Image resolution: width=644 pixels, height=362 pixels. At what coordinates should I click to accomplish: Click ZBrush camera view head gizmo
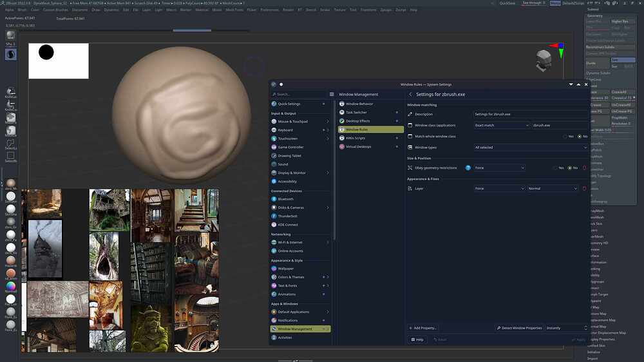(544, 61)
